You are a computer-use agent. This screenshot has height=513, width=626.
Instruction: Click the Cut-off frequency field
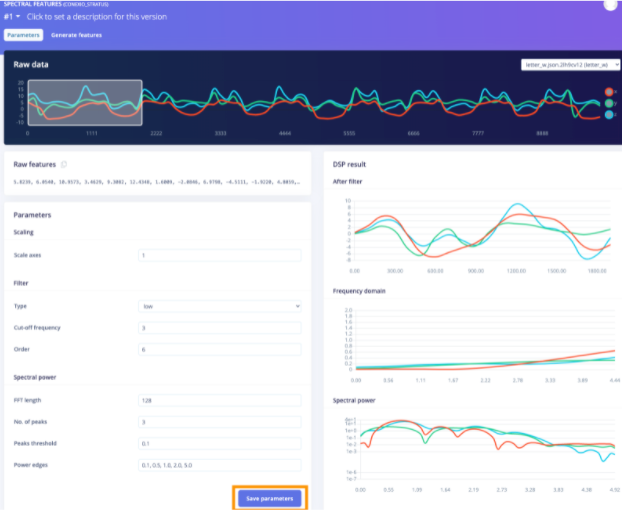(x=219, y=328)
